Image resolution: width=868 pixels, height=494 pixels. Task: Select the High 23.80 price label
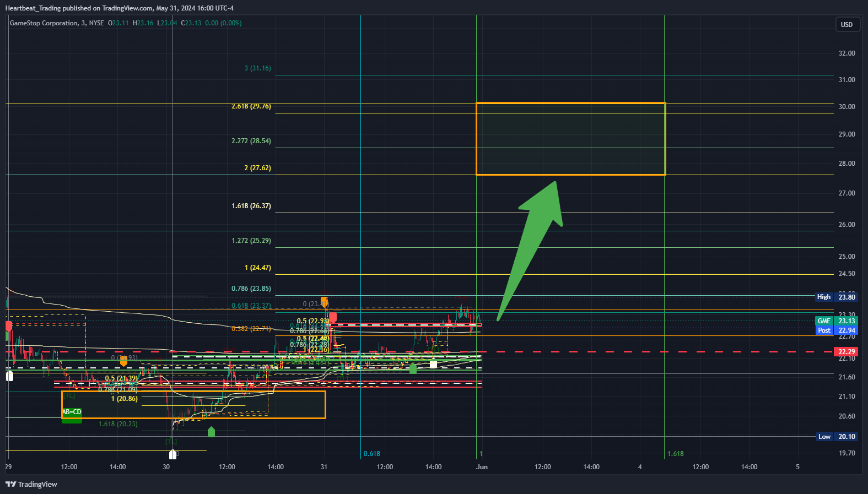pyautogui.click(x=836, y=297)
